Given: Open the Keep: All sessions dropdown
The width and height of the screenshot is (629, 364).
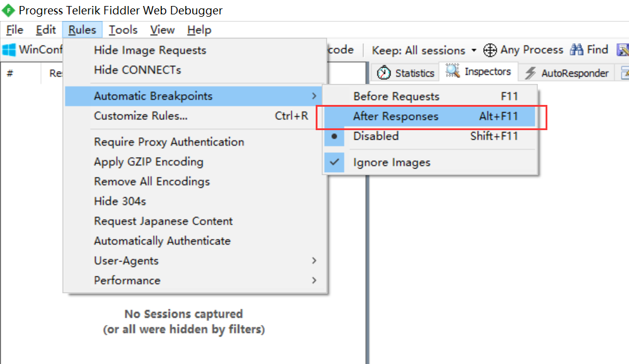Looking at the screenshot, I should (424, 50).
